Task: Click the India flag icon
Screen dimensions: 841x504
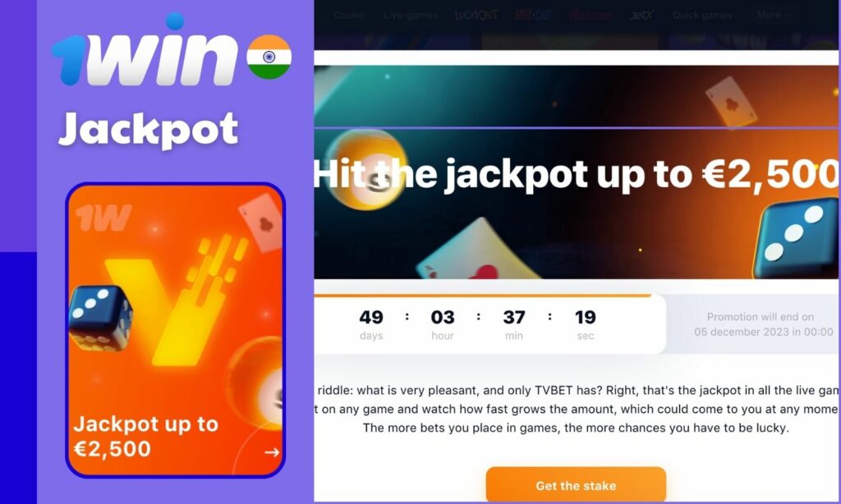Action: 269,57
